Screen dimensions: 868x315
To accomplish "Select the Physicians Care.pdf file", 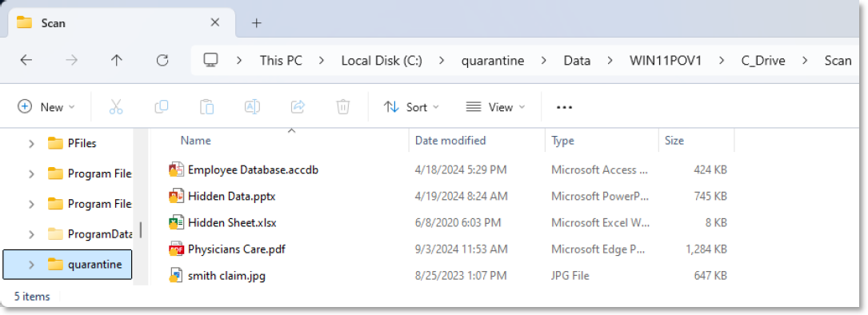I will point(237,249).
